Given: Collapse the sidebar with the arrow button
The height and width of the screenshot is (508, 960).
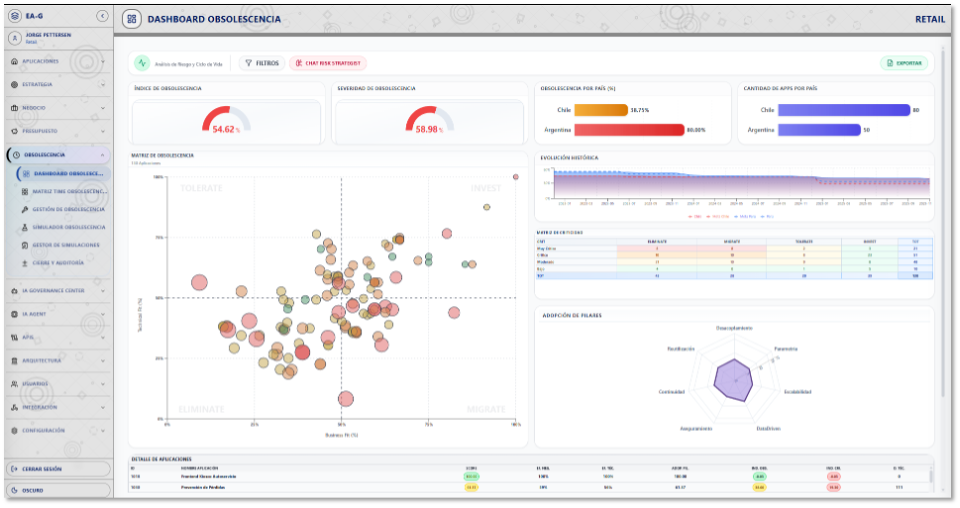Looking at the screenshot, I should 102,16.
